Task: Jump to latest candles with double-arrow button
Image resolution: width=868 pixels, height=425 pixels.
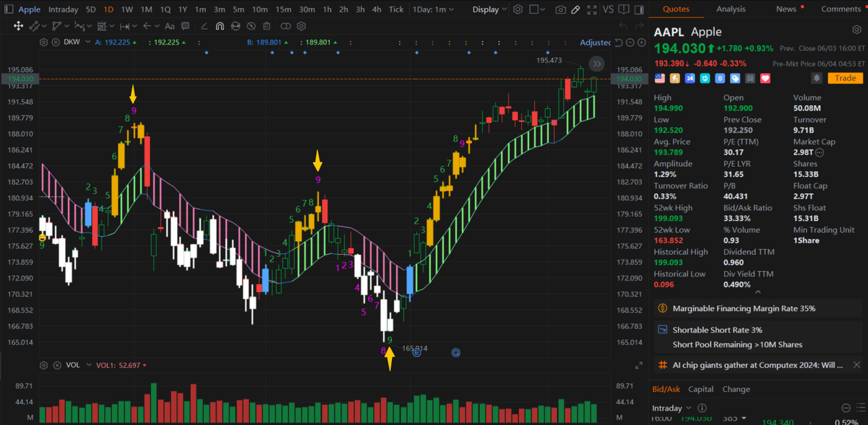Action: coord(596,64)
